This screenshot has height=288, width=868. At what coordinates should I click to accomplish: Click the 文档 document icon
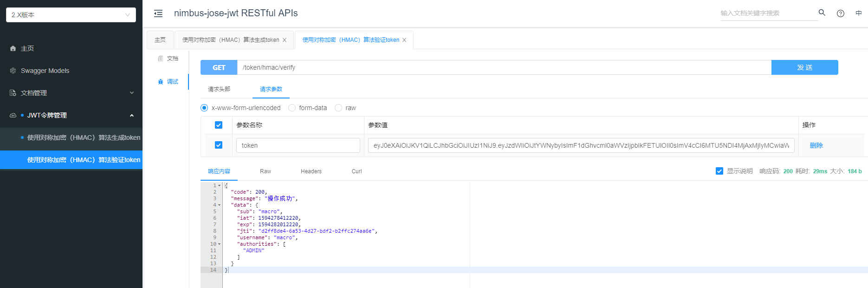pyautogui.click(x=161, y=59)
